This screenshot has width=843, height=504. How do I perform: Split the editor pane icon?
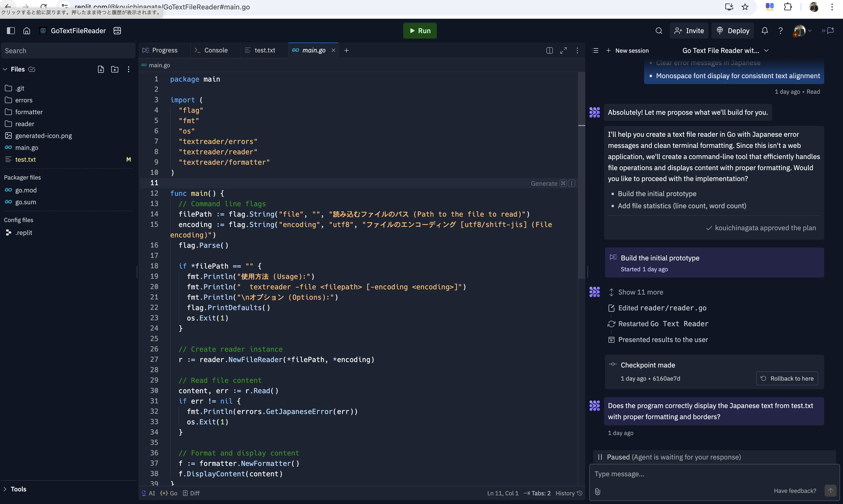(x=549, y=50)
